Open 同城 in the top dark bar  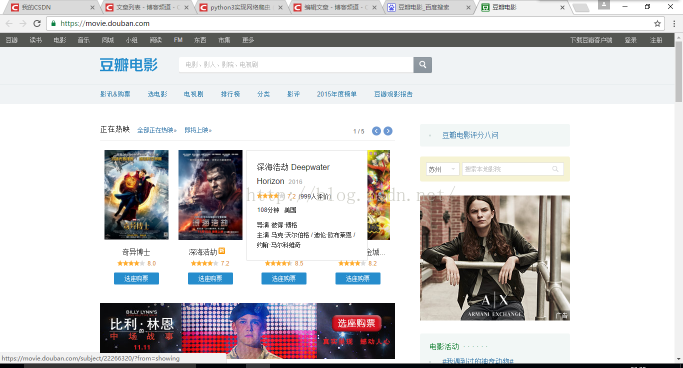pyautogui.click(x=108, y=40)
